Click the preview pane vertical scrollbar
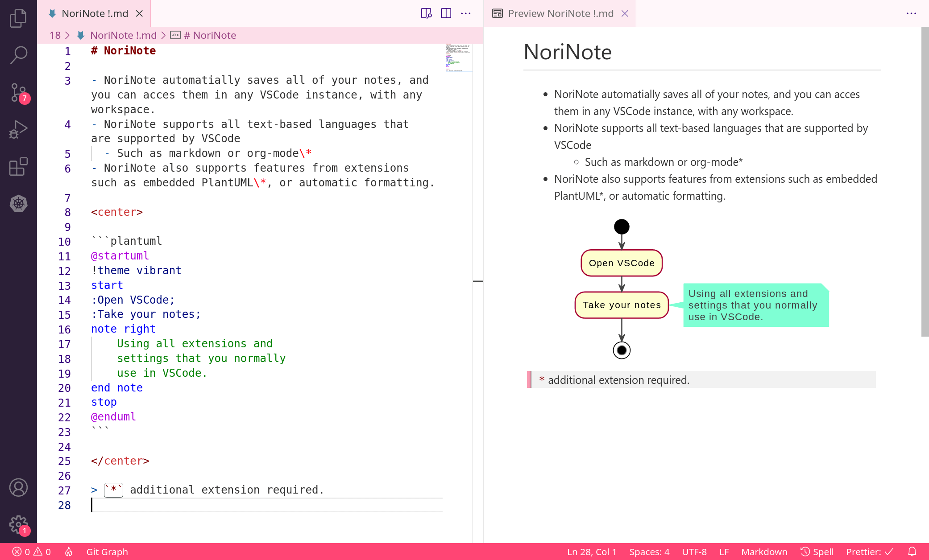929x560 pixels. pos(925,182)
